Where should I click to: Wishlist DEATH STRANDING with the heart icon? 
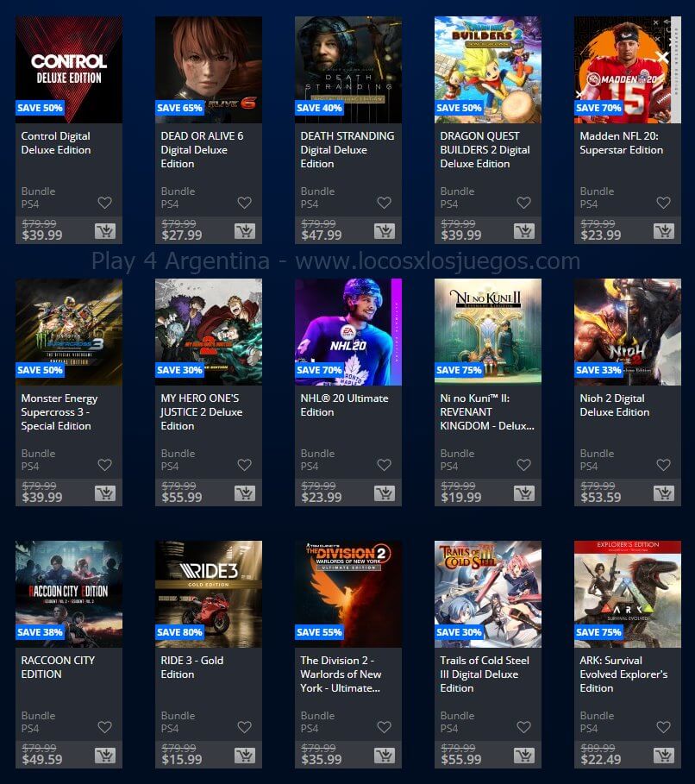[384, 203]
